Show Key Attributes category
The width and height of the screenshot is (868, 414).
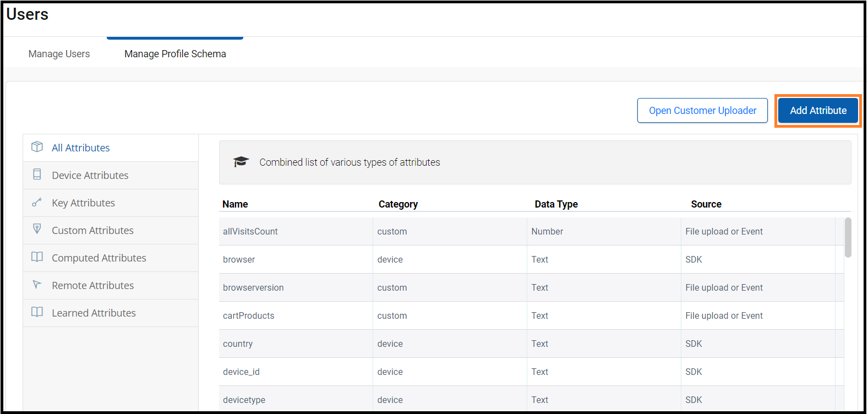(111, 203)
